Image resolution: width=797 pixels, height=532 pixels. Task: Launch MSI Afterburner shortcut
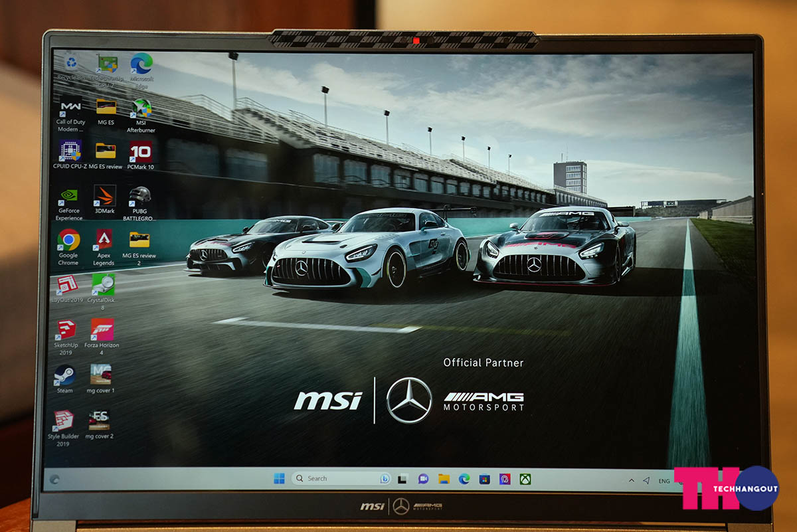[x=141, y=114]
